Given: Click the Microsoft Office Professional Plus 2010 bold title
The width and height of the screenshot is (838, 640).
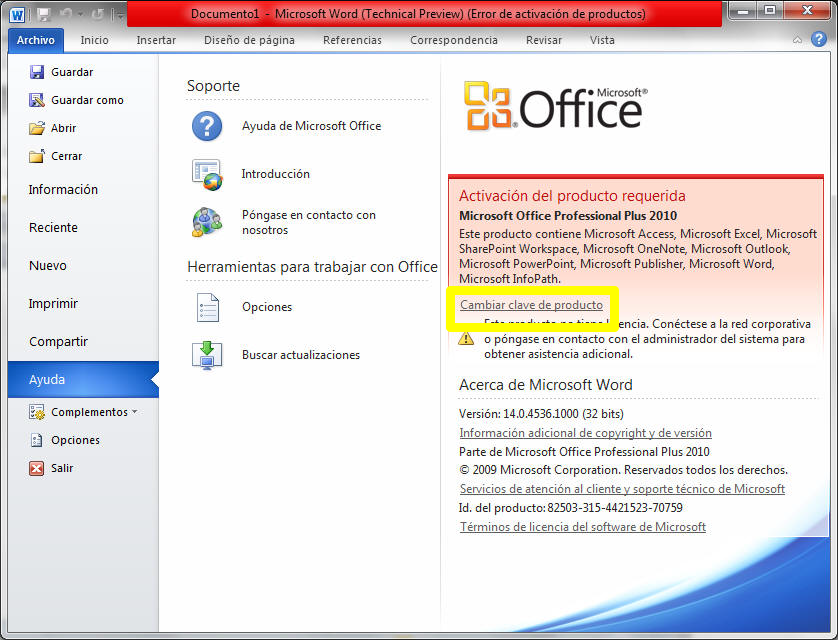Looking at the screenshot, I should point(568,216).
